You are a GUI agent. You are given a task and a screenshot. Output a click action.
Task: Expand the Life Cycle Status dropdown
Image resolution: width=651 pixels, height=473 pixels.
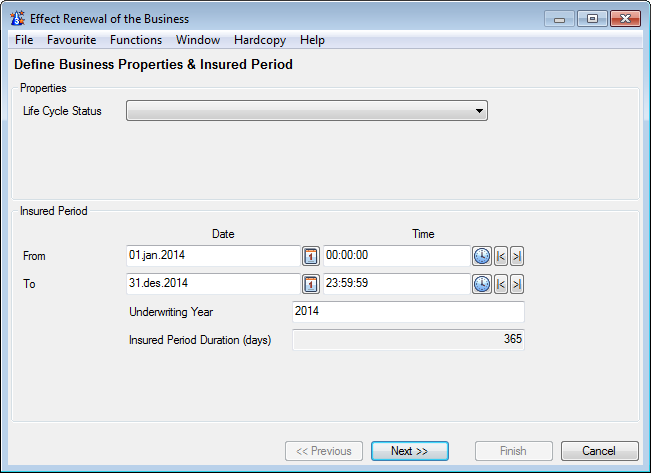pos(479,111)
